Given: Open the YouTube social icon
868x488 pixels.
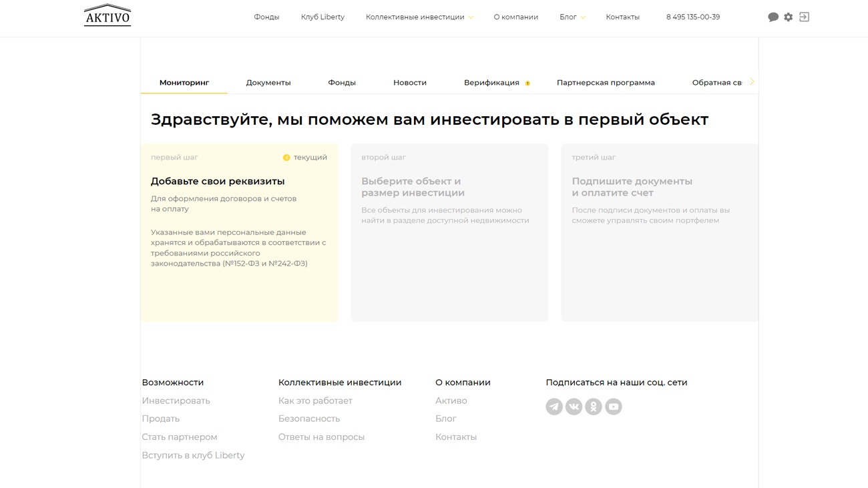Looking at the screenshot, I should point(614,407).
